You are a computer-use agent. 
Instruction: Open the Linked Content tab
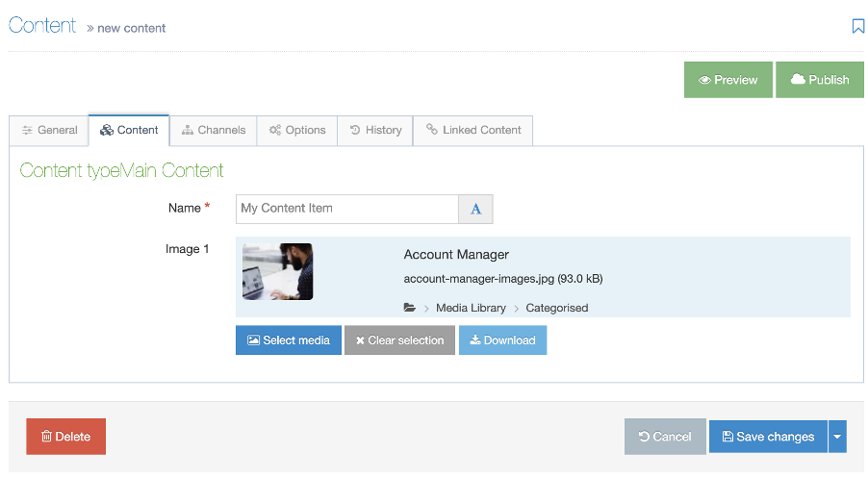point(472,131)
